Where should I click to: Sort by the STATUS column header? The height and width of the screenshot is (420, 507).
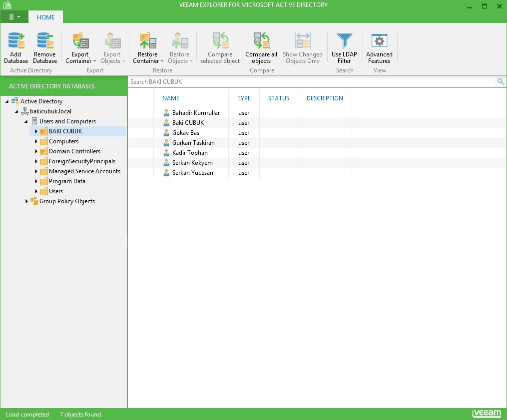point(279,98)
